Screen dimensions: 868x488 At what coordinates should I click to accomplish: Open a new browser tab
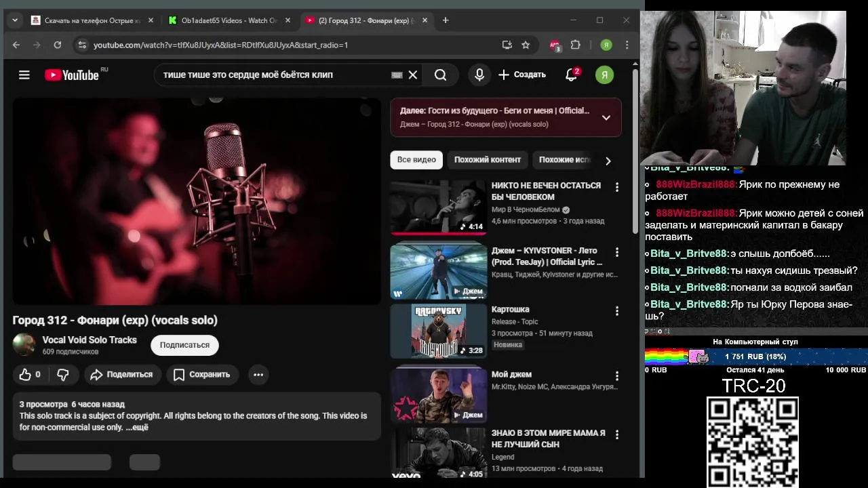coord(446,20)
